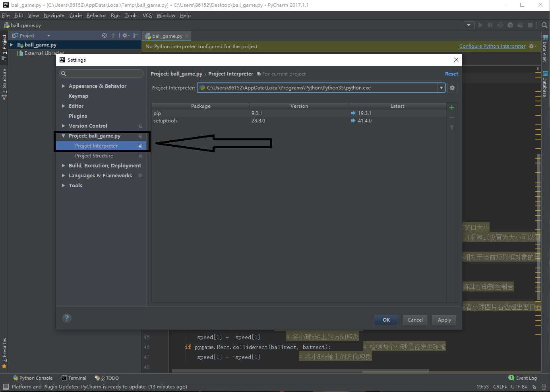This screenshot has width=550, height=392.
Task: Click the Collapse All icon in Project panel
Action: tap(113, 35)
